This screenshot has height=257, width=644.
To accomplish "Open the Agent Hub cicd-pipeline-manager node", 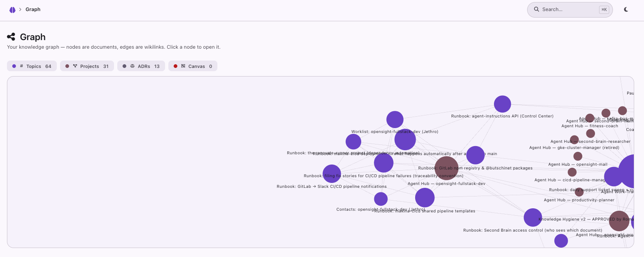I will [572, 172].
